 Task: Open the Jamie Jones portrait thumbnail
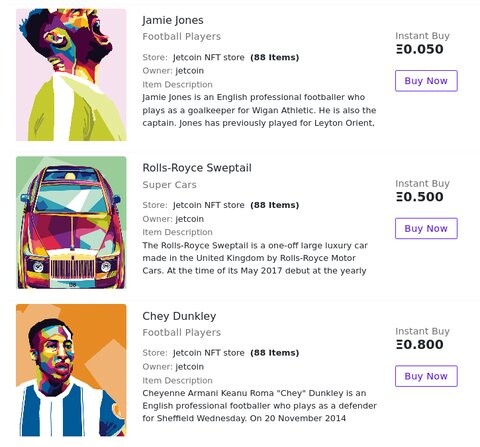71,75
